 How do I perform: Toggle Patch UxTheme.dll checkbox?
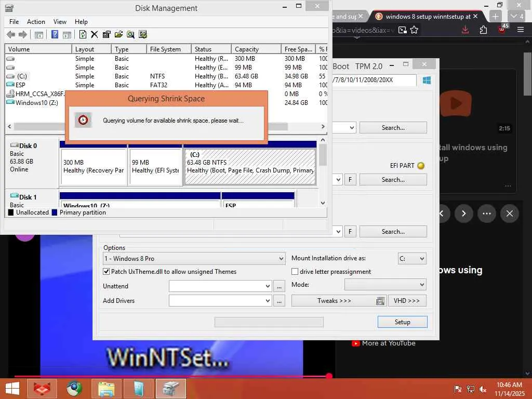(x=106, y=271)
